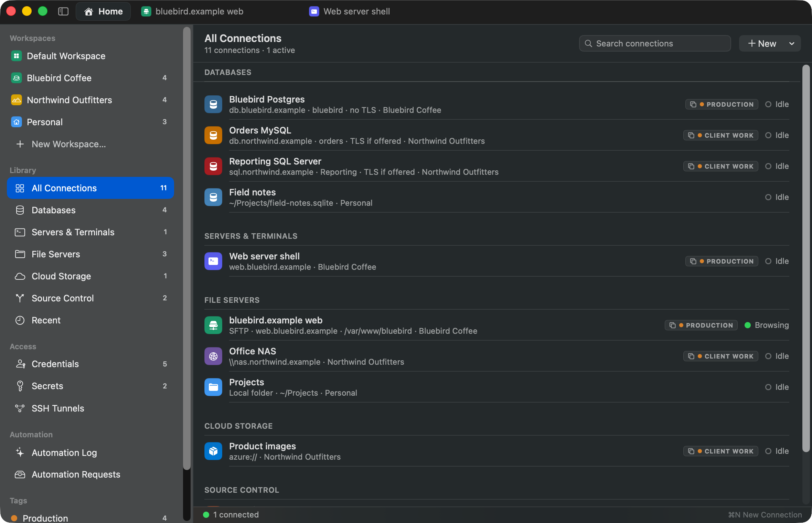Click the Product images Azure icon
The image size is (812, 523).
(213, 451)
